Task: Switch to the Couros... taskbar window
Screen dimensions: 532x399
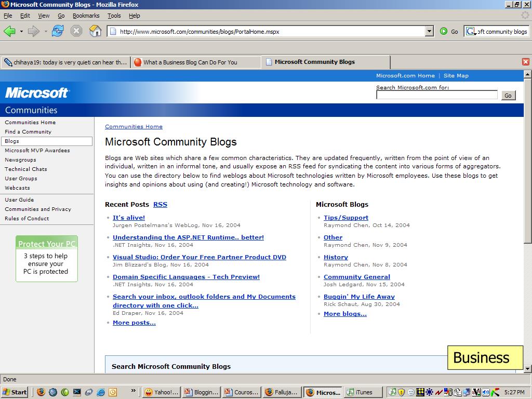Action: 242,392
